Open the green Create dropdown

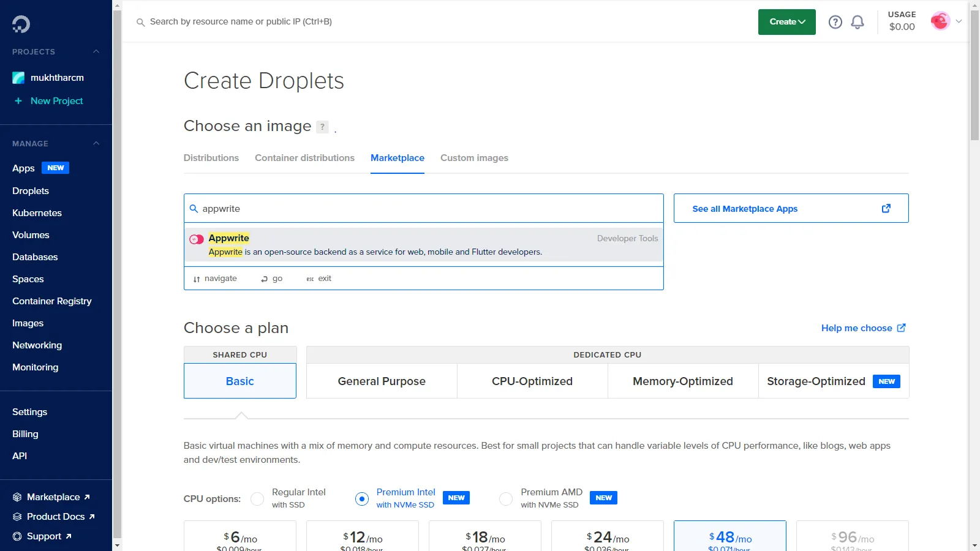pos(786,21)
